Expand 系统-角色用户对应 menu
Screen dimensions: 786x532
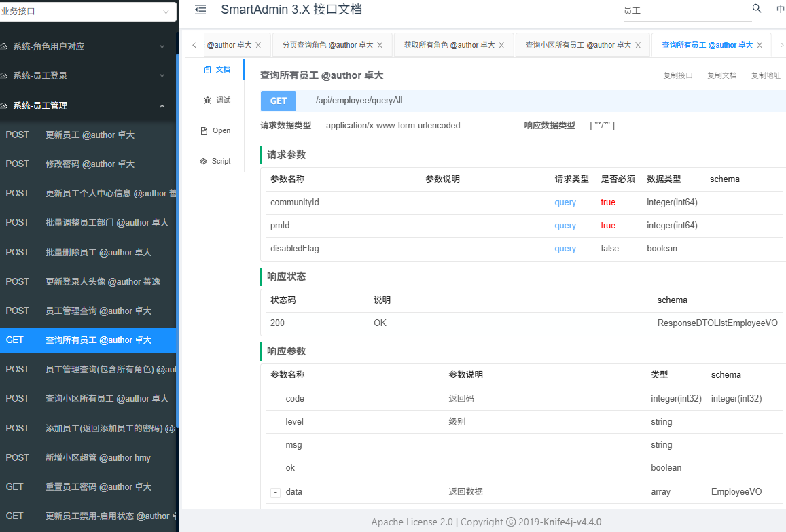click(88, 47)
